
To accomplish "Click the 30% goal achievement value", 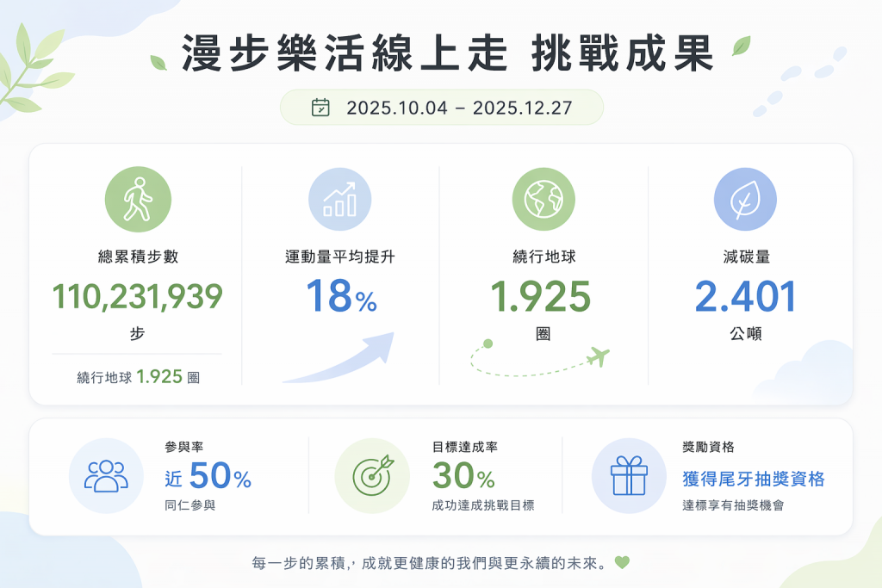I will 463,476.
